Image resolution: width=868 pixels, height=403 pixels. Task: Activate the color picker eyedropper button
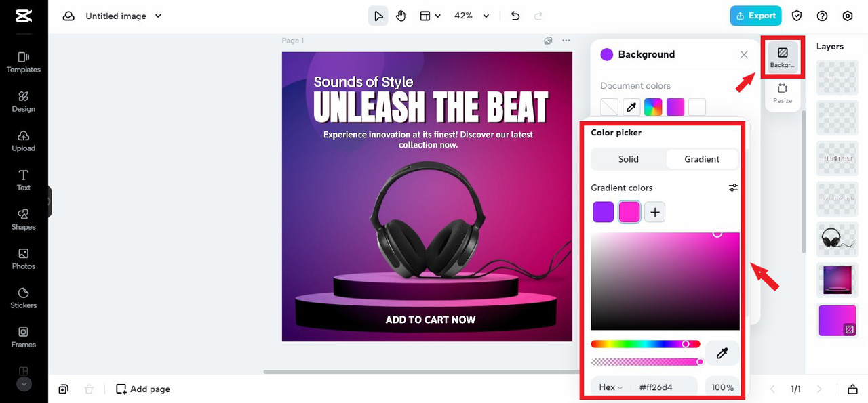722,353
